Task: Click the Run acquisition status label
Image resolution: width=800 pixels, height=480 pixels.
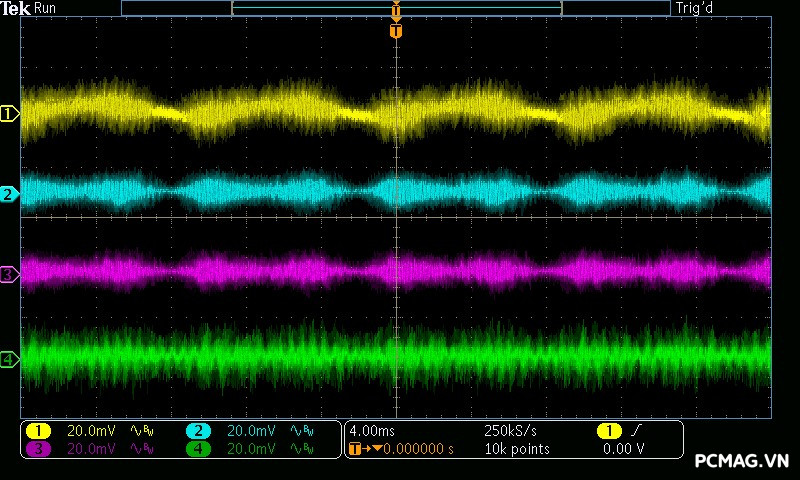Action: [45, 8]
